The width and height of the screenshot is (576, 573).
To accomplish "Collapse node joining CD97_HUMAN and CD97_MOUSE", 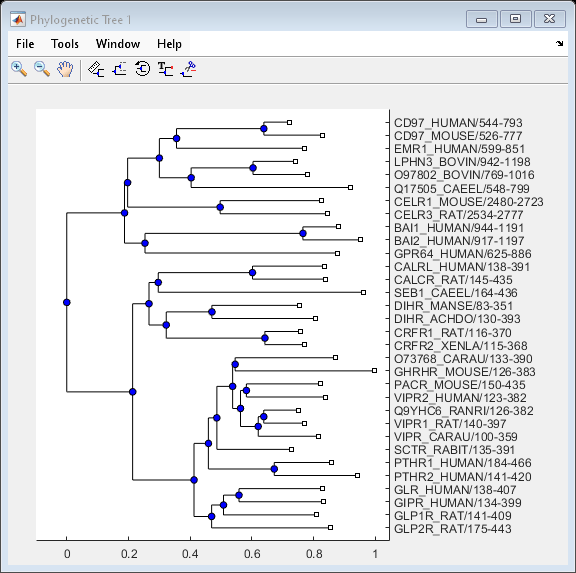I will [x=263, y=129].
